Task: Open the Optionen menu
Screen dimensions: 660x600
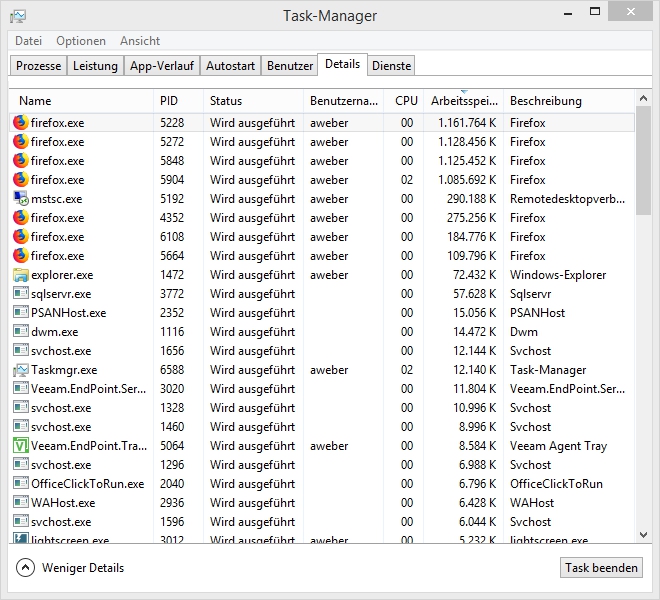Action: tap(80, 41)
